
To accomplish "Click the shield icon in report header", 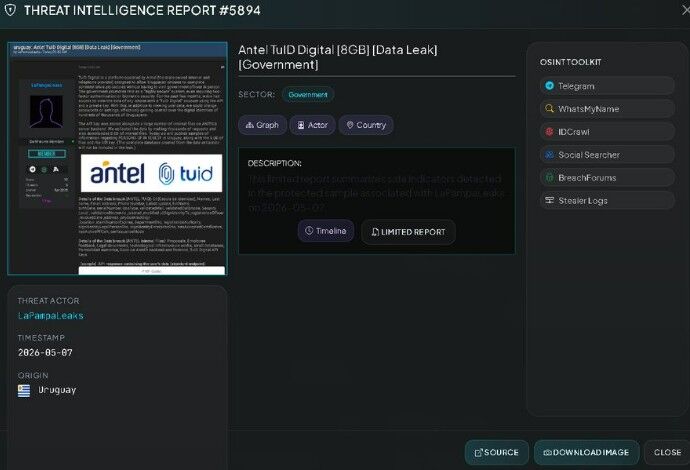I will [x=10, y=10].
